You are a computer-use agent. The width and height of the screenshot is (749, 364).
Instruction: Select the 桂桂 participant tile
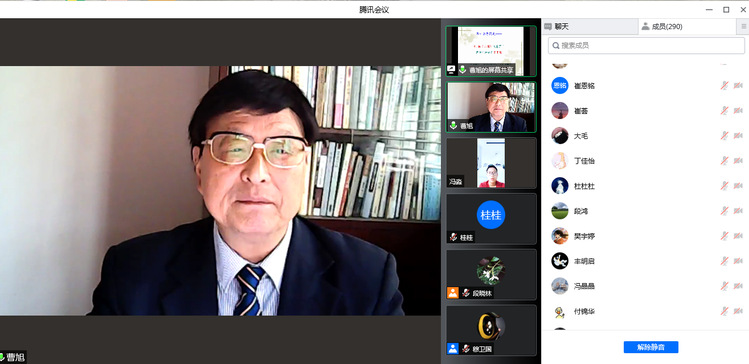tap(491, 219)
